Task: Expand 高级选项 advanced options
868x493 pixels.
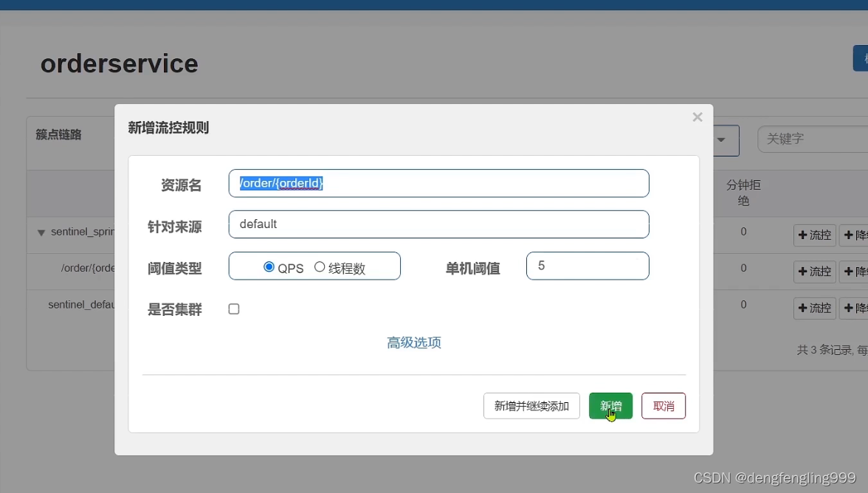Action: tap(414, 342)
